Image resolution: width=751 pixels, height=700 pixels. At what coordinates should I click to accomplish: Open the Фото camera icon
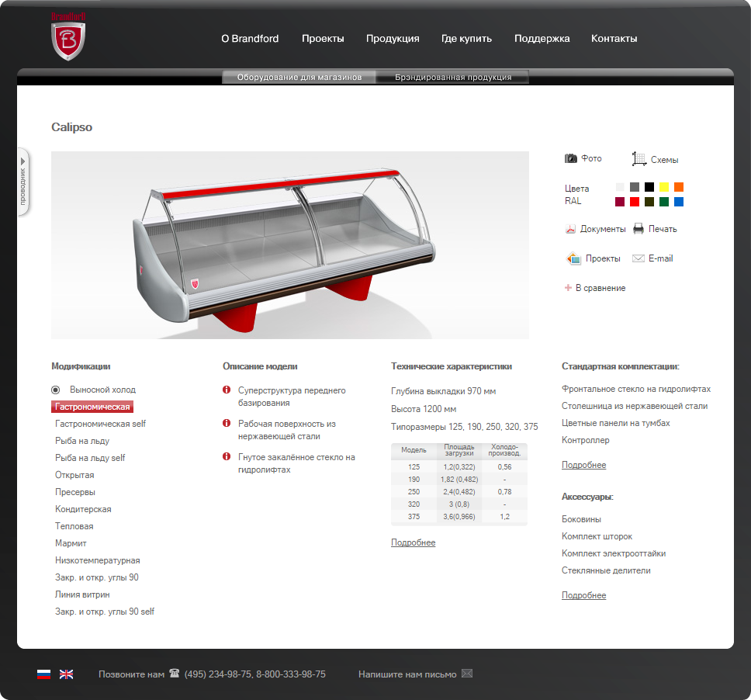coord(570,158)
